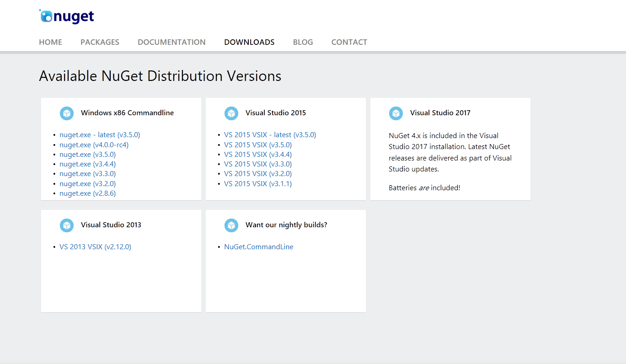Visit the BLOG navigation tab
Image resolution: width=626 pixels, height=364 pixels.
pos(303,42)
